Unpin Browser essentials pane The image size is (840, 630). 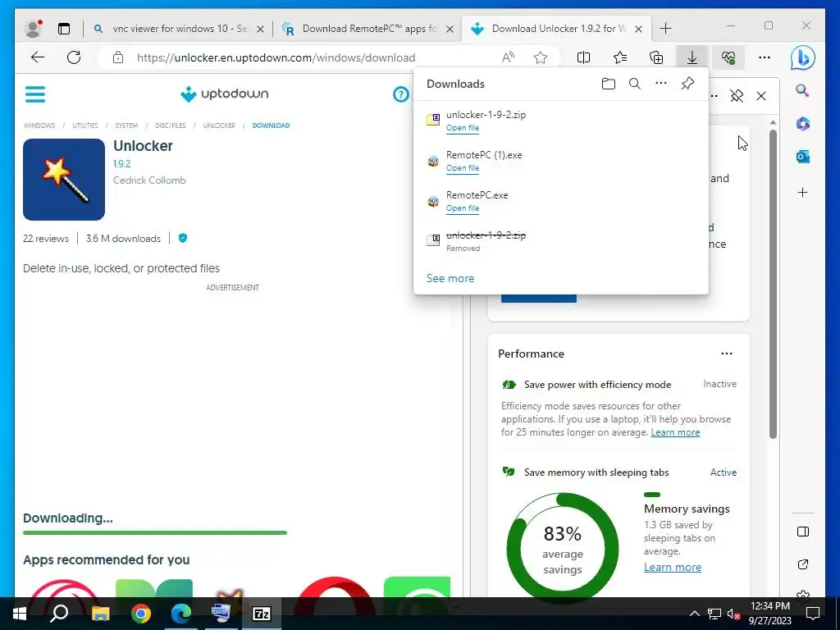pyautogui.click(x=737, y=96)
